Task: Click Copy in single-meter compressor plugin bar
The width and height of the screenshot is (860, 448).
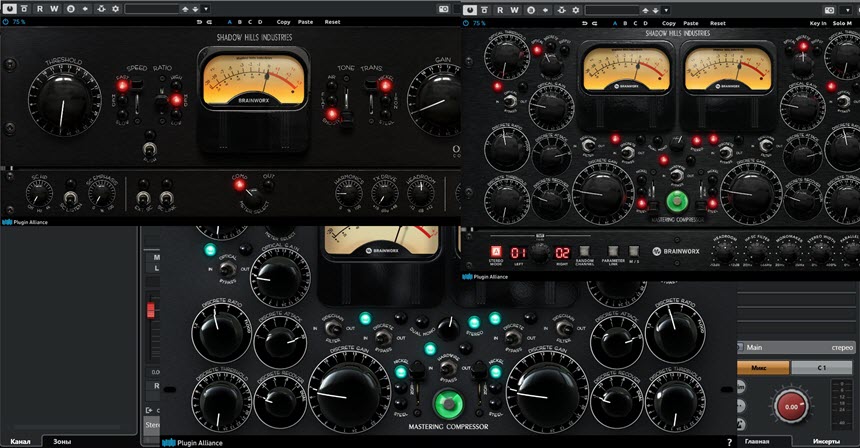Action: [x=284, y=22]
